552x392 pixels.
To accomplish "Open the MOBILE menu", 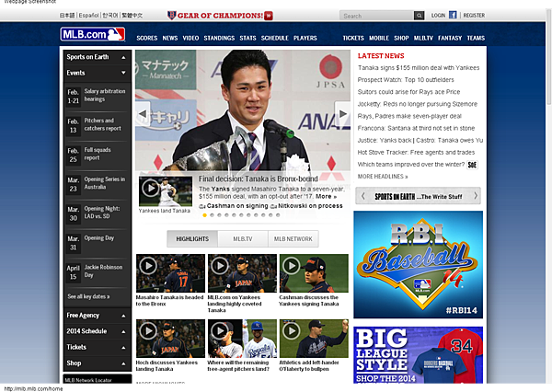I will (x=379, y=38).
